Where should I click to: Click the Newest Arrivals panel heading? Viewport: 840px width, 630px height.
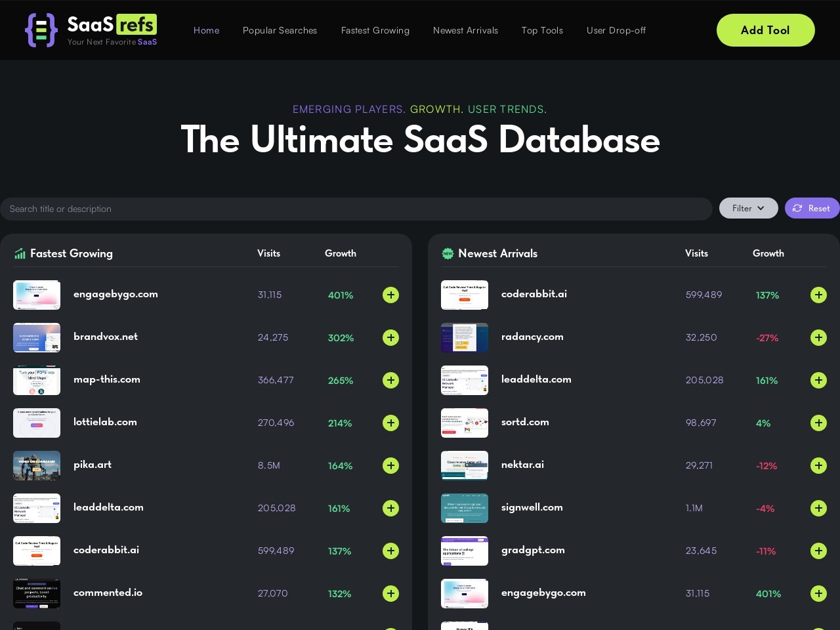coord(497,253)
